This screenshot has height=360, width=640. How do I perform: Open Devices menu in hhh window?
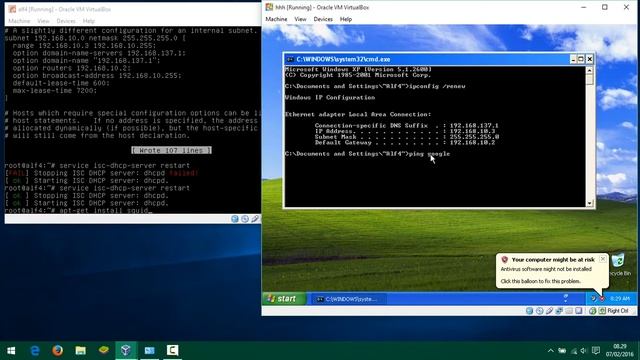[x=323, y=19]
